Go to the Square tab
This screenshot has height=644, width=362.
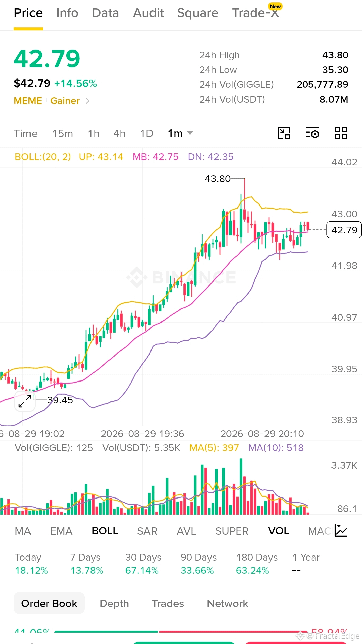point(197,13)
